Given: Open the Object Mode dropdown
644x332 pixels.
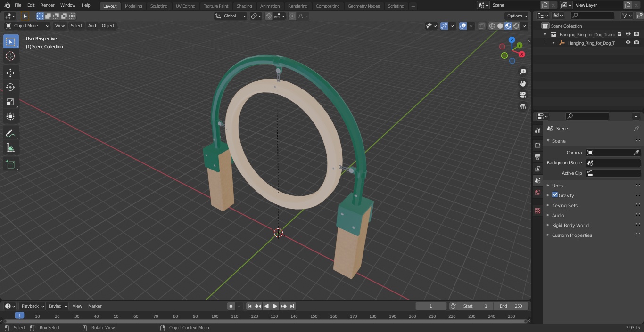Looking at the screenshot, I should click(27, 26).
